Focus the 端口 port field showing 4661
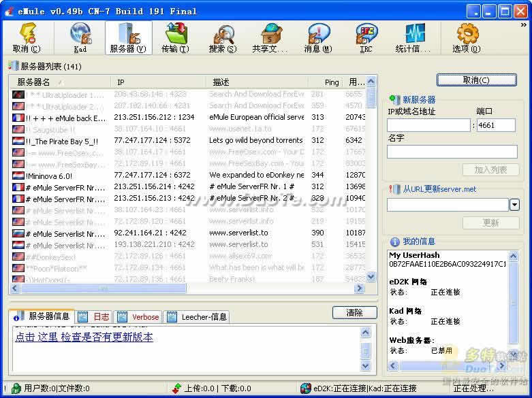This screenshot has width=532, height=398. tap(496, 125)
